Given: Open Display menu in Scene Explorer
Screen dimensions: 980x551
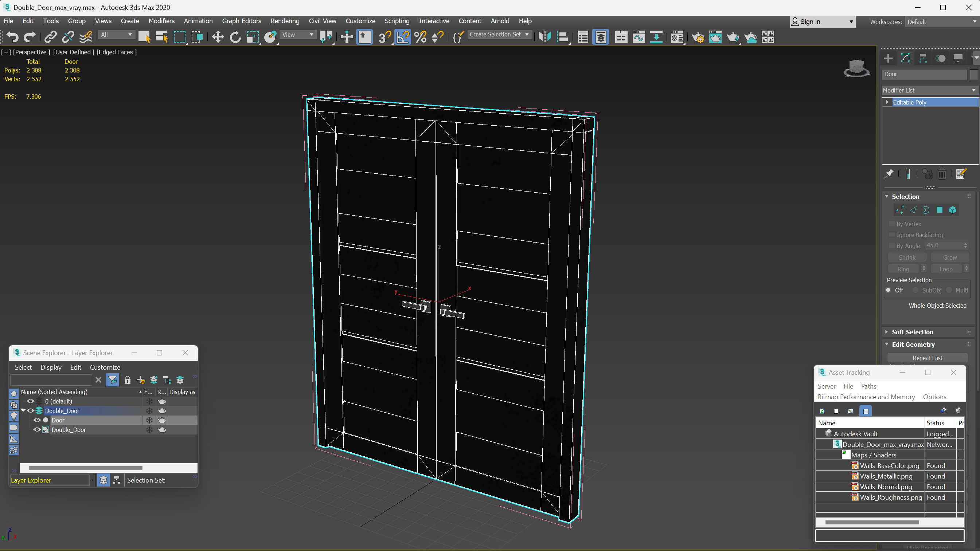Looking at the screenshot, I should pos(51,367).
